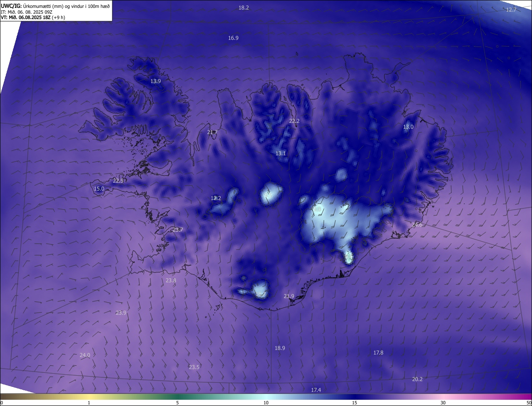Click the '5' tick on the color scale
This screenshot has width=532, height=406.
tap(177, 403)
